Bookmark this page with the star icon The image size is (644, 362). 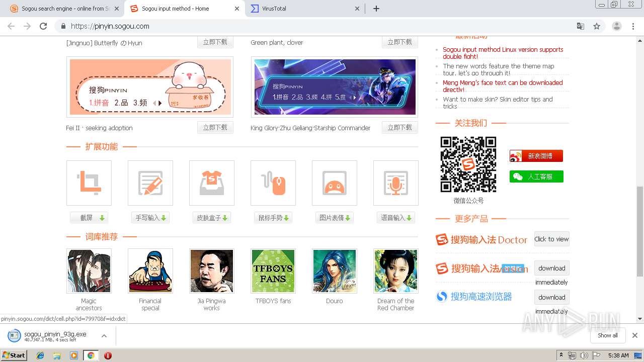coord(597,26)
